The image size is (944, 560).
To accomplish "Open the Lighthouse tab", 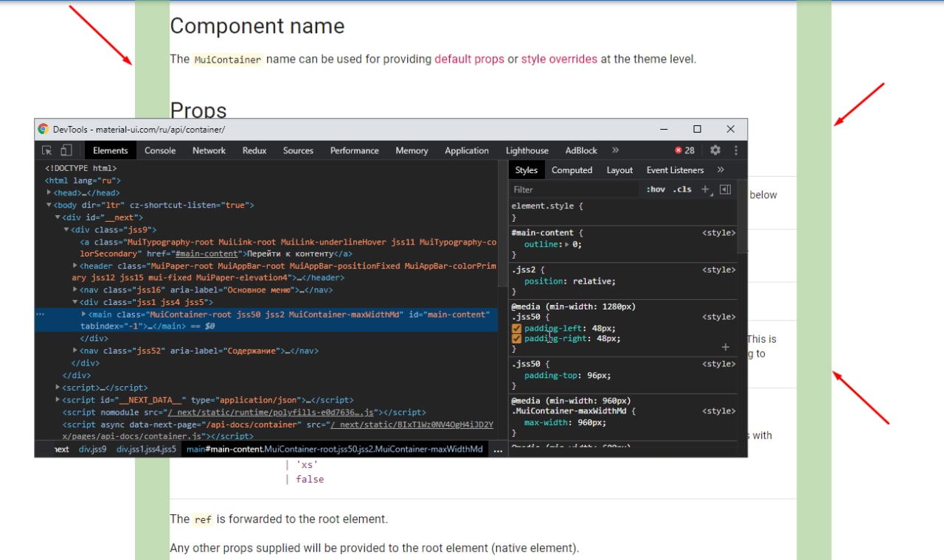I will click(x=527, y=150).
